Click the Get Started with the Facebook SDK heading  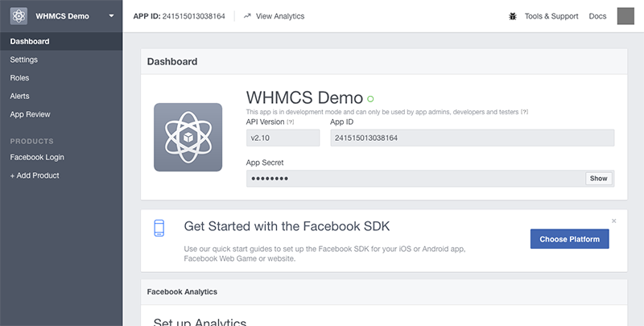(x=287, y=226)
